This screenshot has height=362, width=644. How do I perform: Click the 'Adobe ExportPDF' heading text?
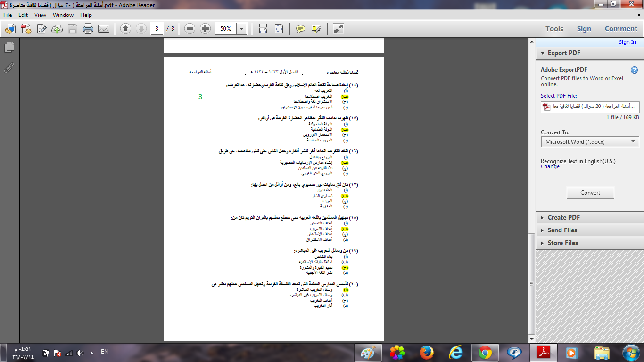tap(564, 70)
